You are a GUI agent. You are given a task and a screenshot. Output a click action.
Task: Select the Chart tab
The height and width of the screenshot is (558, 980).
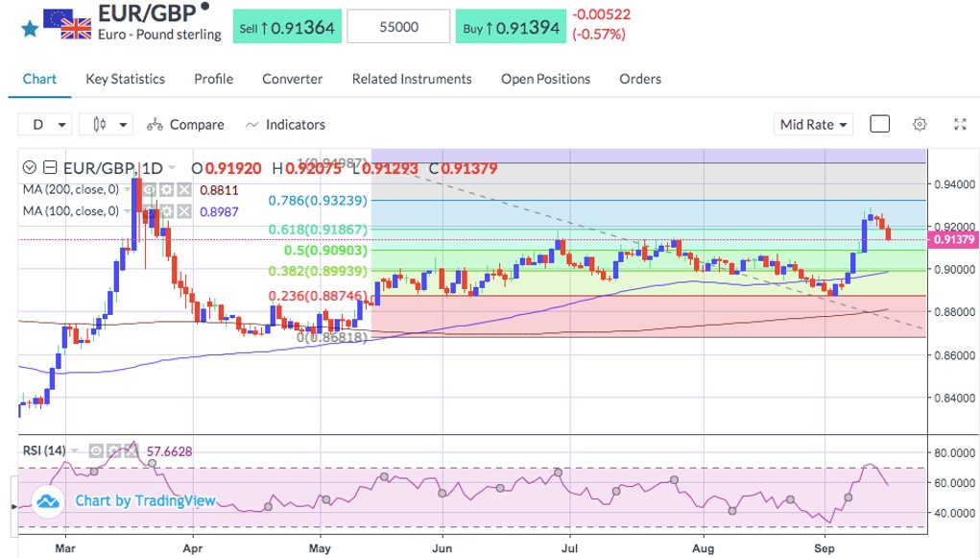point(39,79)
